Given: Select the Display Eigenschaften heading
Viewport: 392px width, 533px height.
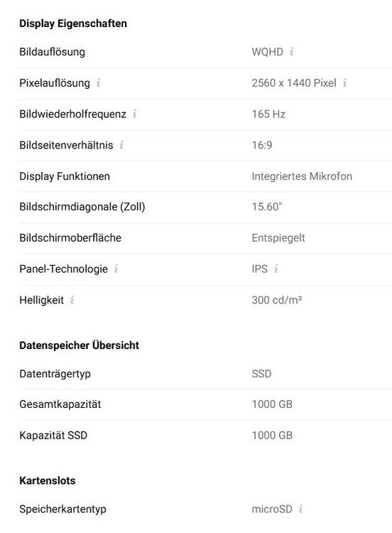Looking at the screenshot, I should [73, 23].
